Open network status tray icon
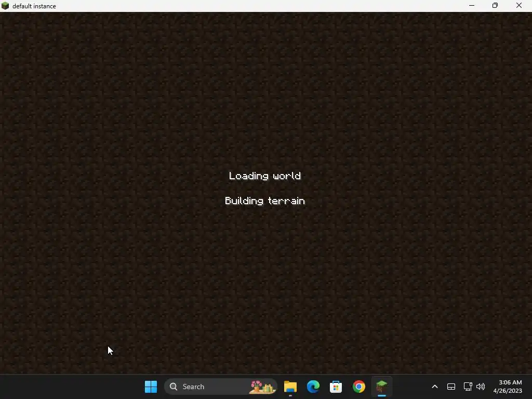Screen dimensions: 532x399 tap(468, 387)
